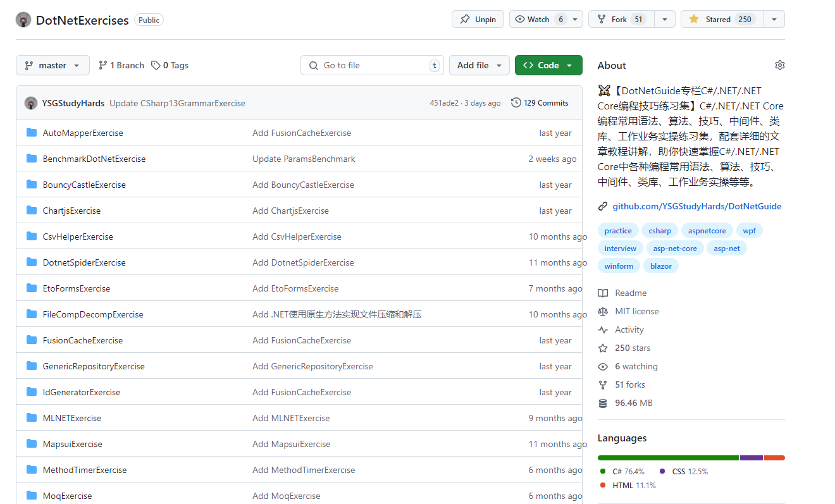
Task: Click the MLNETExercise folder icon
Action: click(x=32, y=418)
